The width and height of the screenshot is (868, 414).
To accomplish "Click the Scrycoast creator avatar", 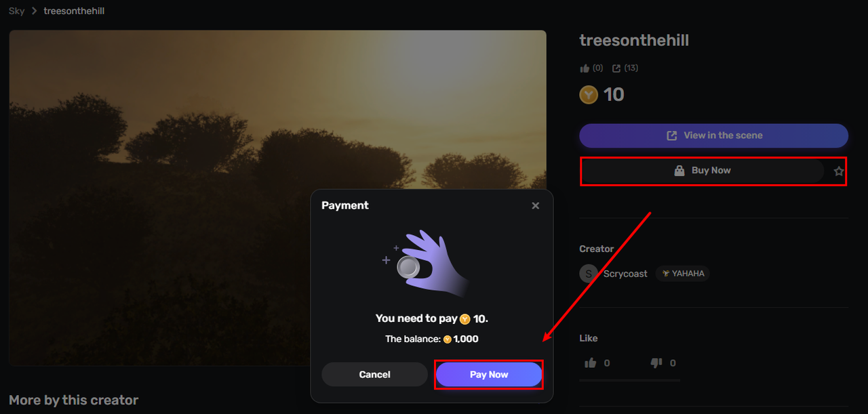I will pyautogui.click(x=589, y=274).
